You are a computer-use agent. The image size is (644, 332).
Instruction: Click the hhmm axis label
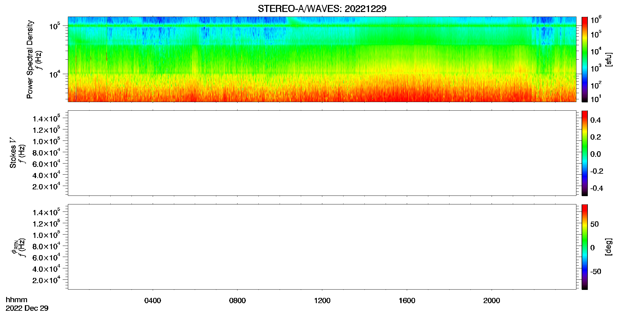point(17,300)
